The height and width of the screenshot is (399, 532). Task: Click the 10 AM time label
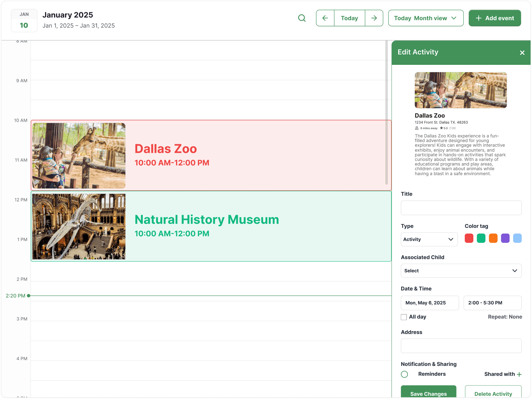click(21, 120)
